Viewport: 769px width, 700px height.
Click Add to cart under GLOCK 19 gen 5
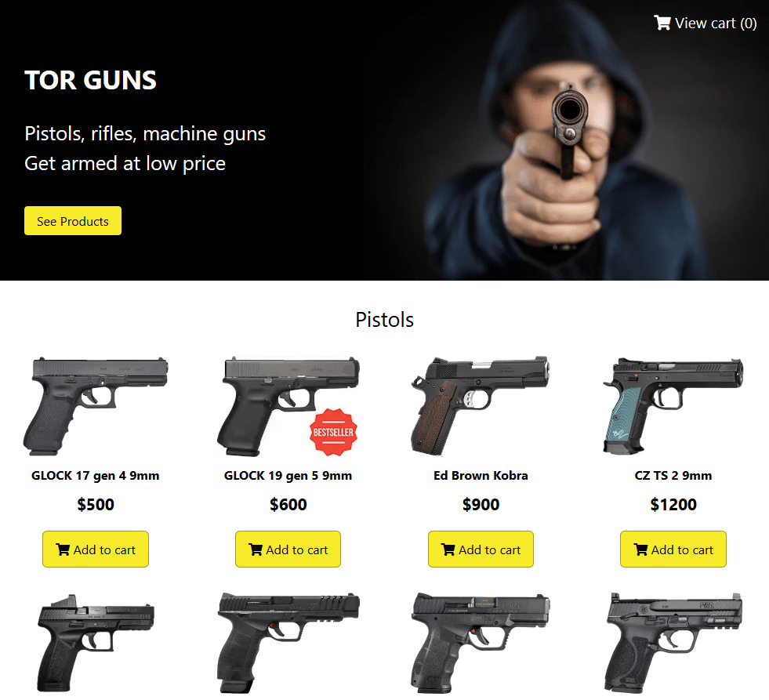point(288,549)
